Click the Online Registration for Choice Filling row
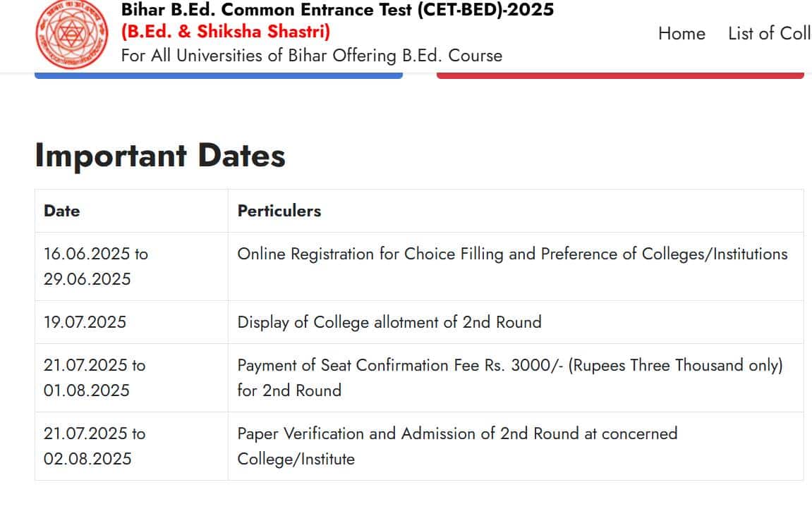 [x=420, y=266]
